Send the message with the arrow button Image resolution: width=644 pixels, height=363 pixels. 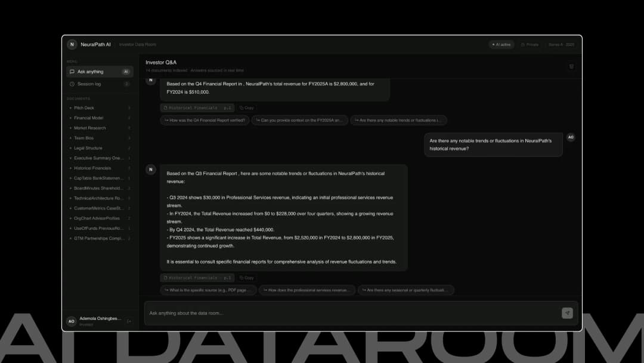(567, 313)
